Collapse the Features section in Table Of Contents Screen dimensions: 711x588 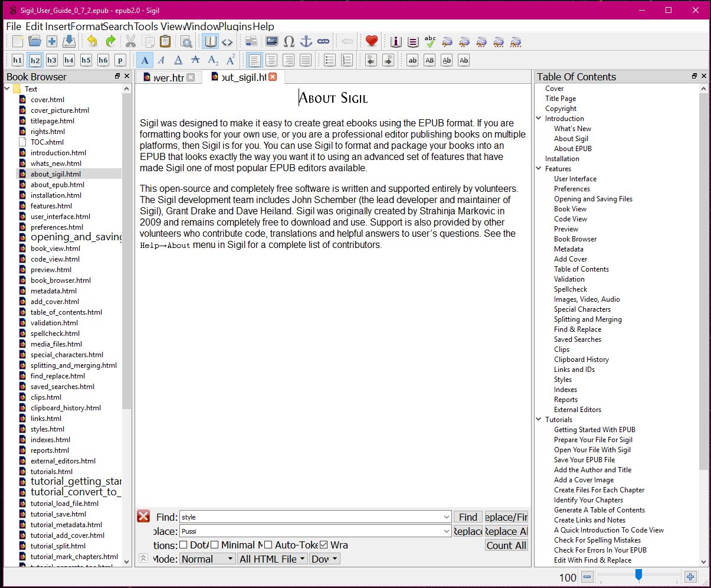[x=539, y=168]
